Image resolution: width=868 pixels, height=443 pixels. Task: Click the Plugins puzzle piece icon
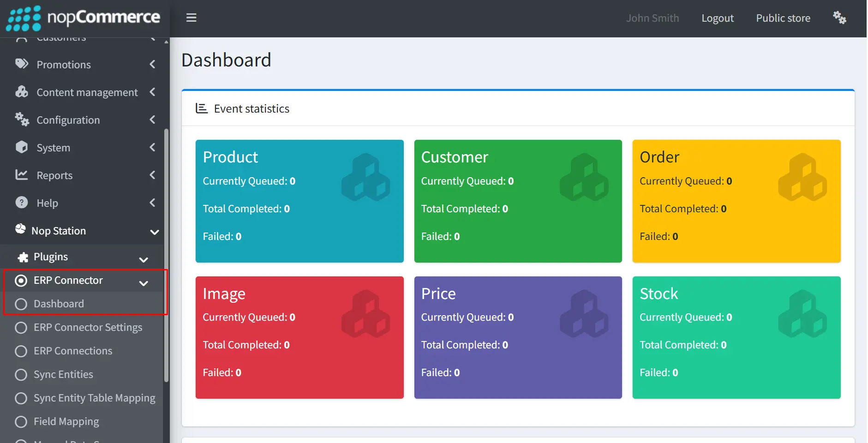[23, 257]
